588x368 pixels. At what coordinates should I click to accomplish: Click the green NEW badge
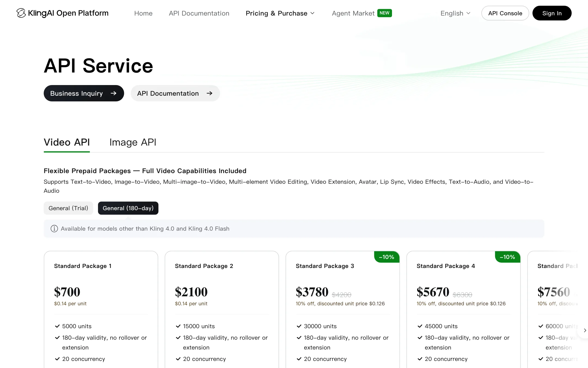pos(384,13)
